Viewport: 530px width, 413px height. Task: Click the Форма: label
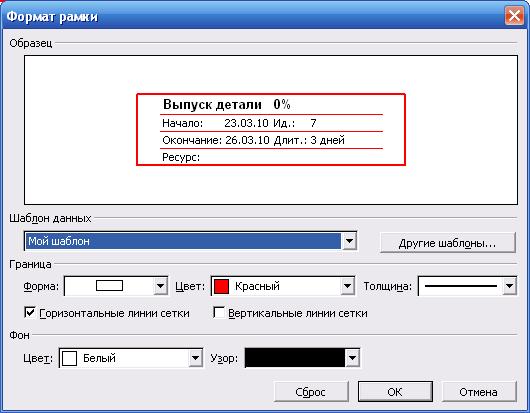coord(41,286)
